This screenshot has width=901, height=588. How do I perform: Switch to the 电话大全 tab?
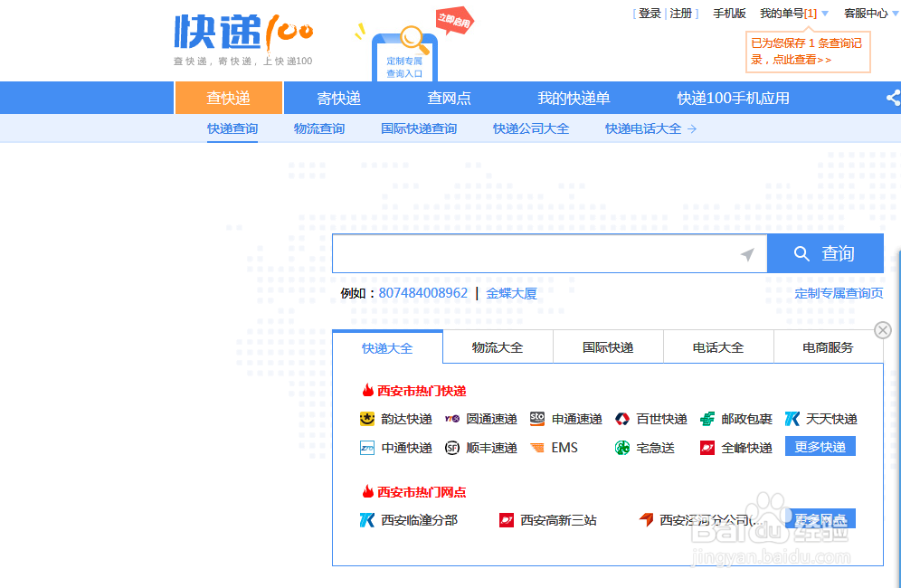718,347
